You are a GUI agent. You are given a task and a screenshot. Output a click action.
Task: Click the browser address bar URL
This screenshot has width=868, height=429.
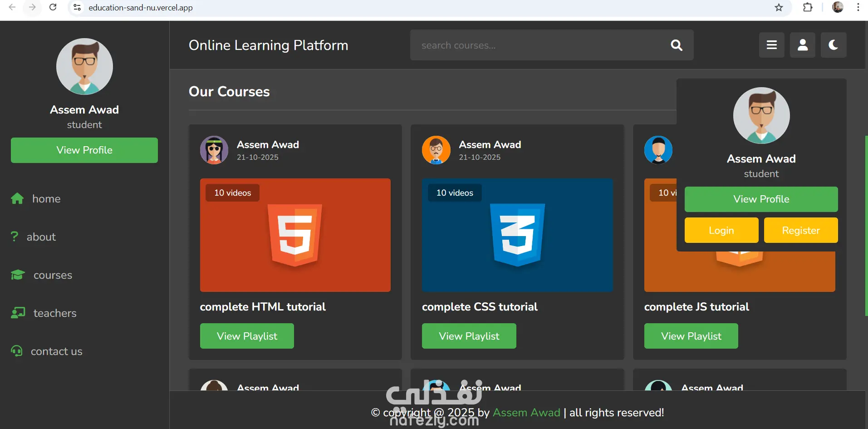pos(141,7)
